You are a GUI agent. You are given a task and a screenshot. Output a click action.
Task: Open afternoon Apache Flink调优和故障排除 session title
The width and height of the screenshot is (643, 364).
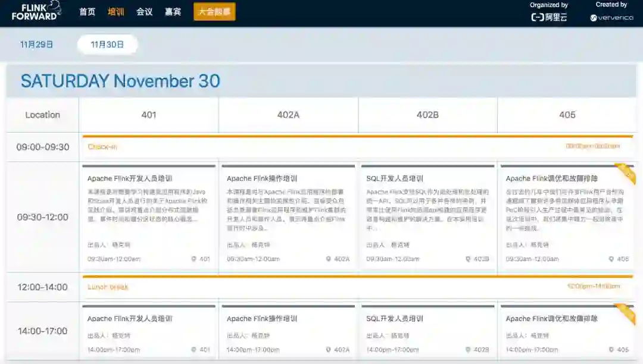pos(551,319)
